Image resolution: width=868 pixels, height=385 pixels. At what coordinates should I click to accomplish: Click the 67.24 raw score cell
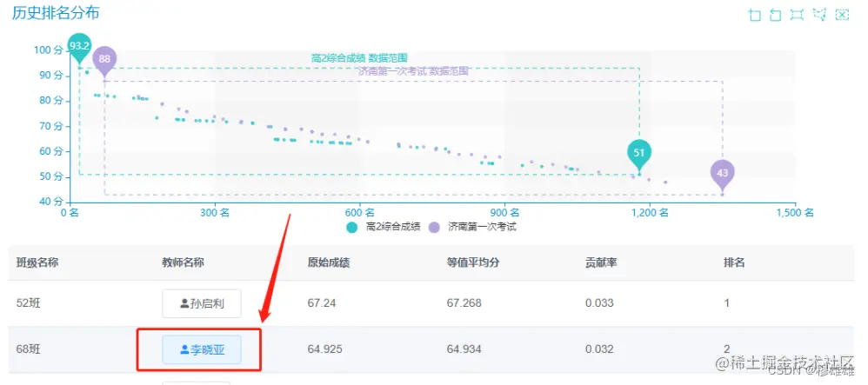coord(322,303)
